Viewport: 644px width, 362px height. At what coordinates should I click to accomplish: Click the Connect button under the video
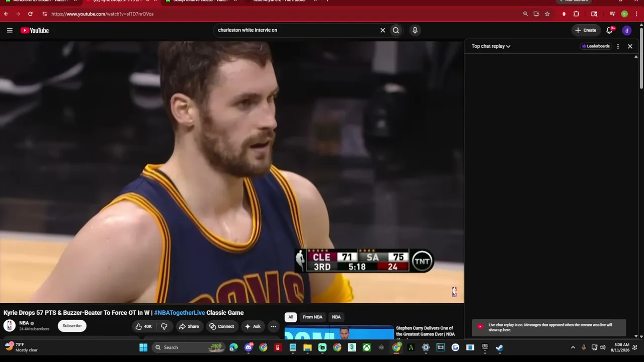pyautogui.click(x=222, y=326)
